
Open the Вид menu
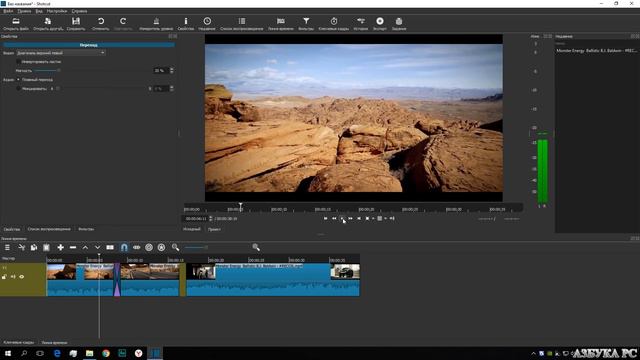[39, 11]
